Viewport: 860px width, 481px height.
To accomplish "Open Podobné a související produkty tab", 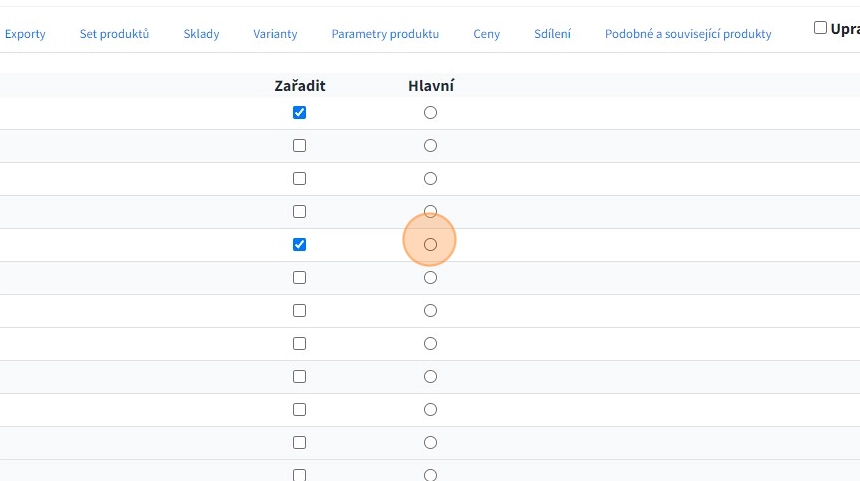I will [x=688, y=34].
